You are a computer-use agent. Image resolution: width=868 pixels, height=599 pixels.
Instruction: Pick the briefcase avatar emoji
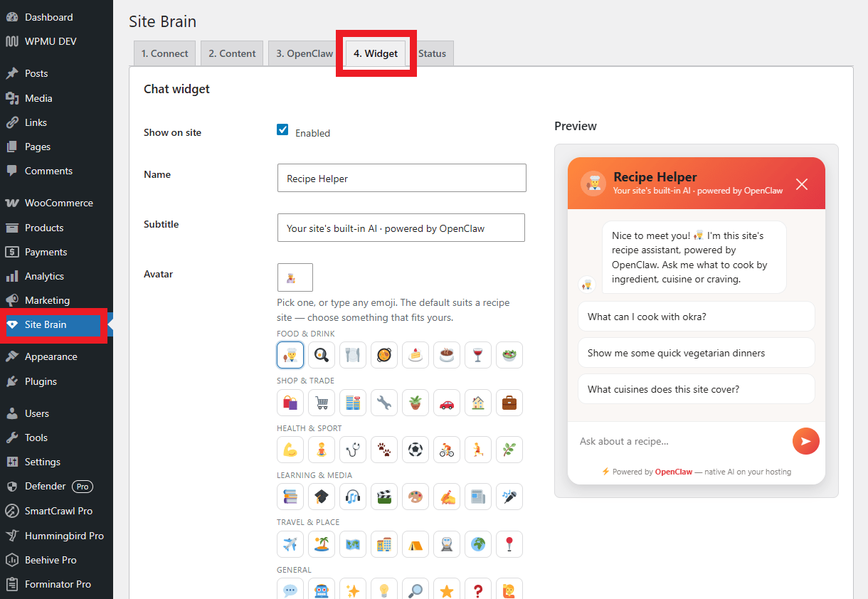(x=509, y=403)
